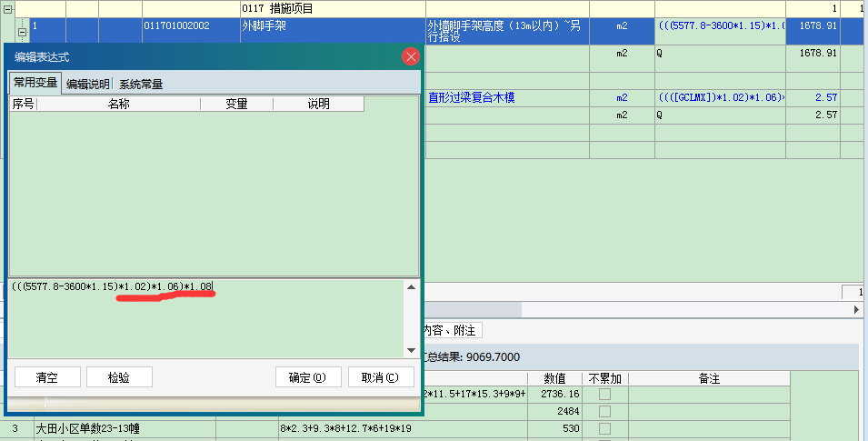This screenshot has width=868, height=441.
Task: Switch to the 常用变量 tab
Action: click(x=35, y=83)
